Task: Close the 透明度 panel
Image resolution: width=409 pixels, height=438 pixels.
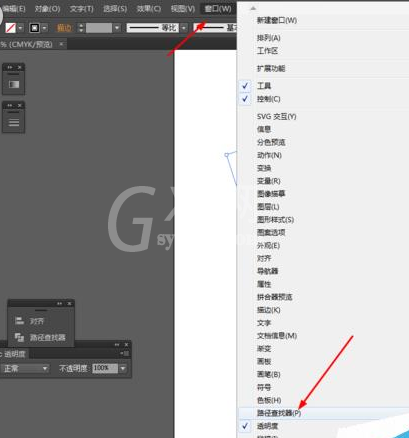Action: pos(126,345)
